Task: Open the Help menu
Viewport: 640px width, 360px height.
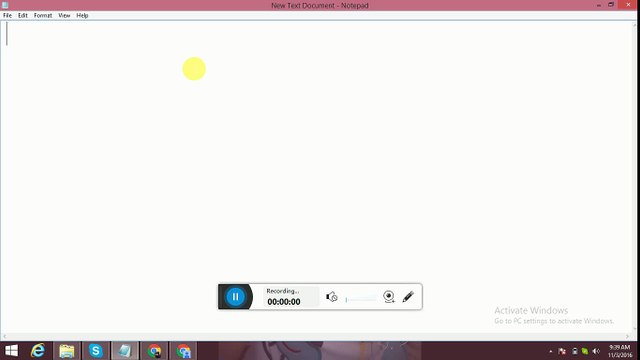Action: pos(82,16)
